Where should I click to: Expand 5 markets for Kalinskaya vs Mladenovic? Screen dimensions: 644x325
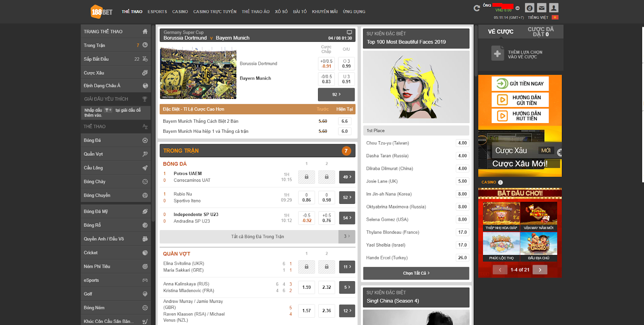pos(347,287)
